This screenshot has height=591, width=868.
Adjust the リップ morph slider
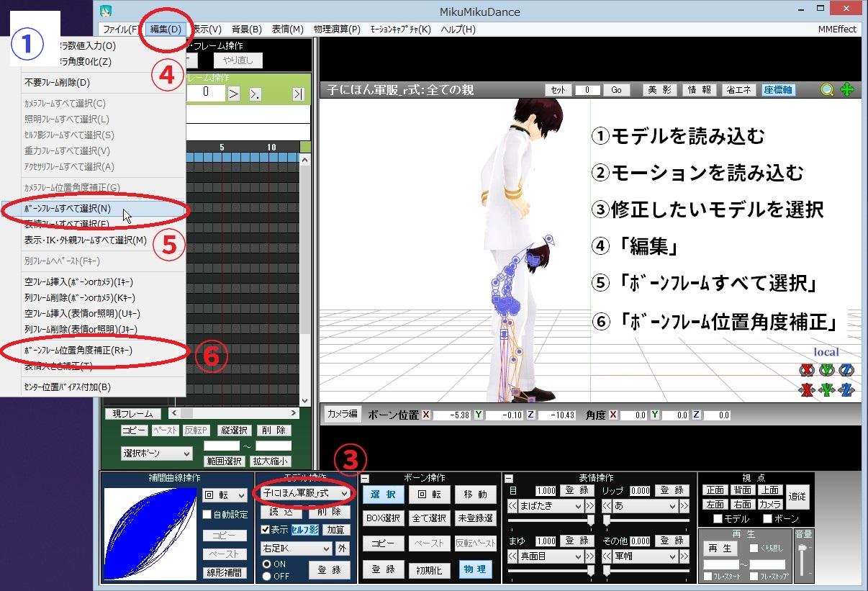coord(646,520)
